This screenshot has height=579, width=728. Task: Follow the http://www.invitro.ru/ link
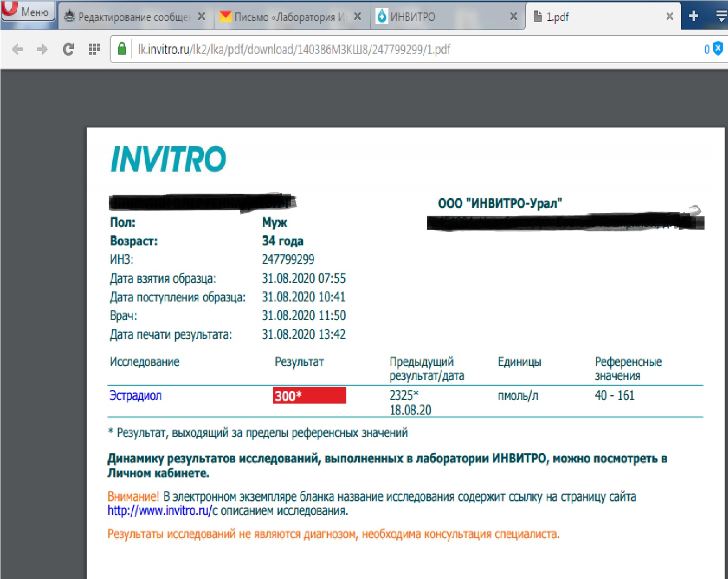click(x=159, y=511)
